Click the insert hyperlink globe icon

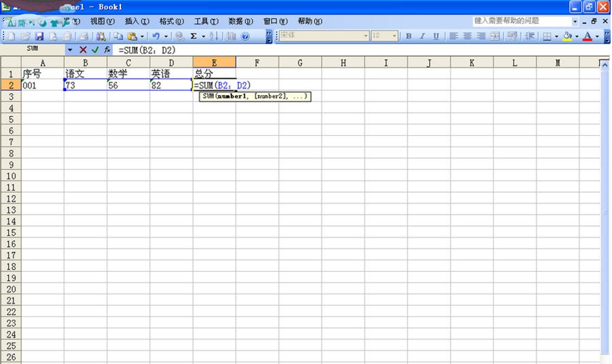click(x=180, y=36)
